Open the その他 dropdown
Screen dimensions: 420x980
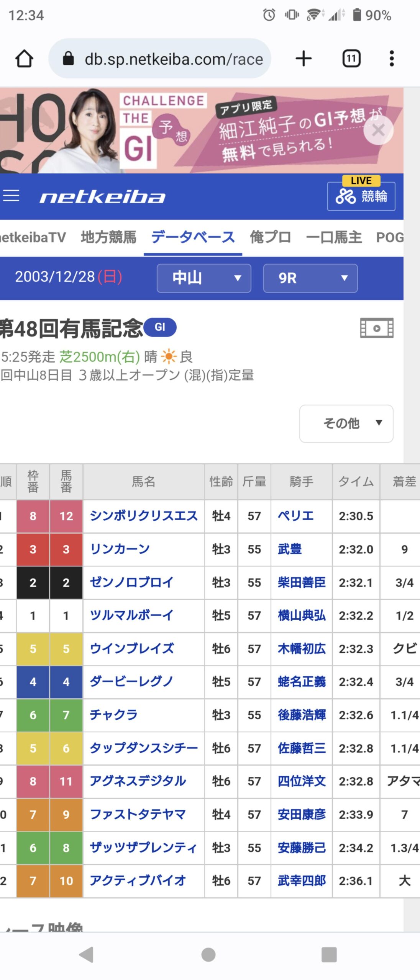[346, 423]
